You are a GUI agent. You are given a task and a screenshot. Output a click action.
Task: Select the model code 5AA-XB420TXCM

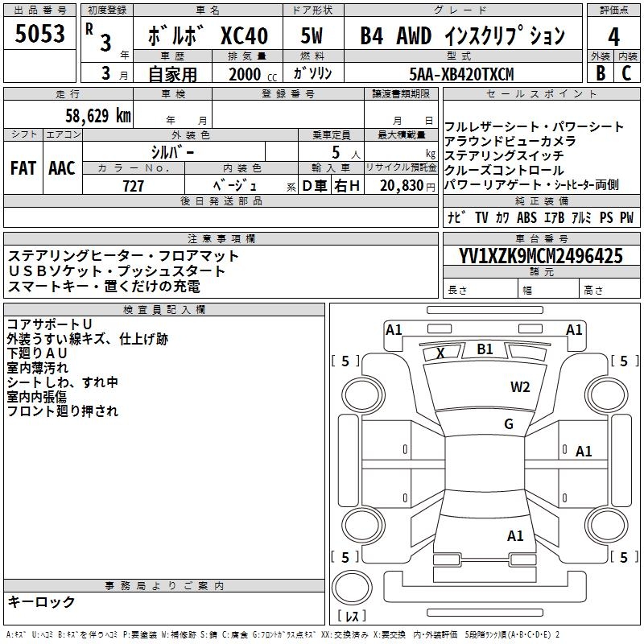461,74
